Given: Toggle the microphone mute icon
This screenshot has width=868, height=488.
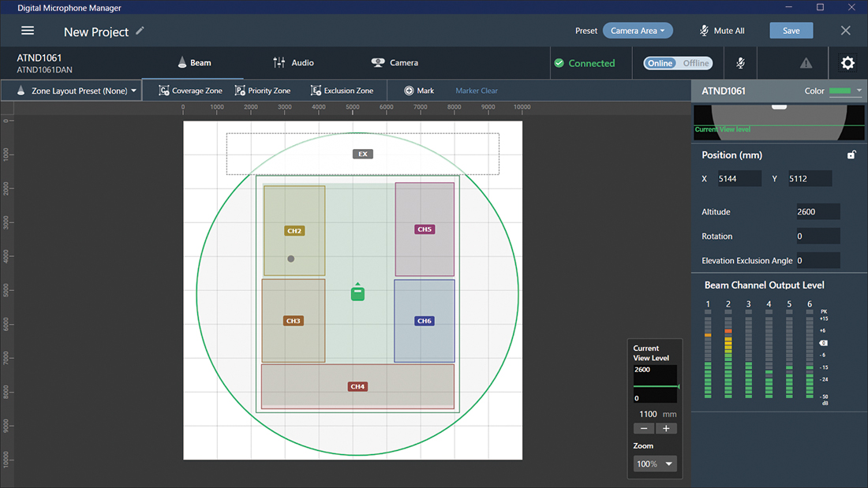Looking at the screenshot, I should pyautogui.click(x=740, y=63).
